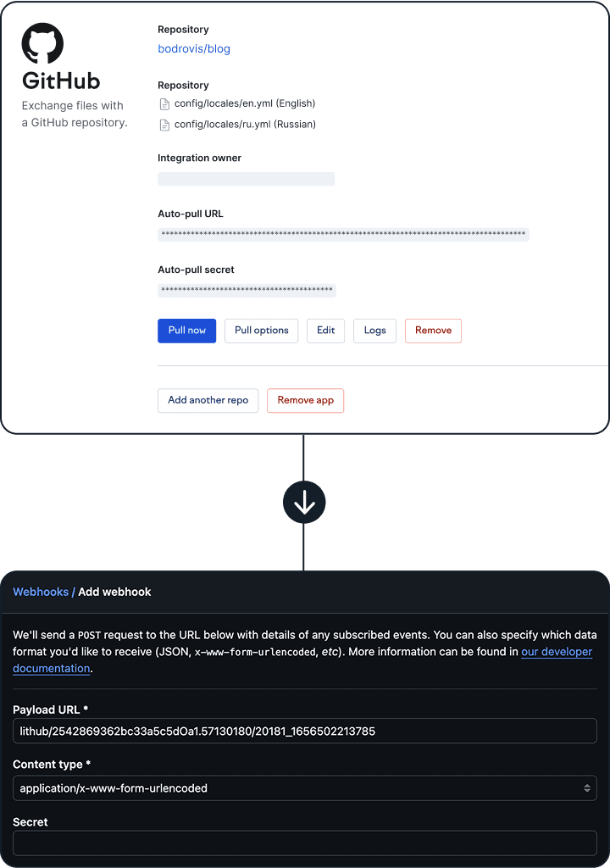Image resolution: width=610 pixels, height=868 pixels.
Task: Click the en.yml file icon
Action: pyautogui.click(x=165, y=104)
